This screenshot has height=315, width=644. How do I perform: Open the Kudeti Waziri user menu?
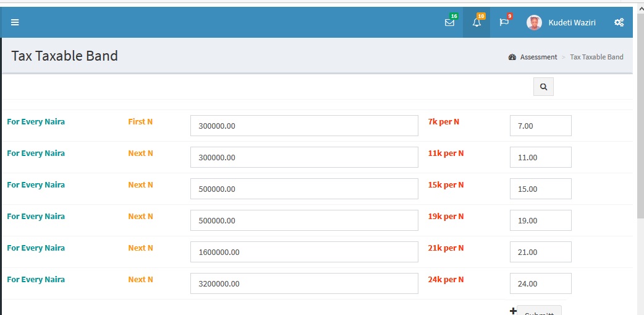point(572,22)
